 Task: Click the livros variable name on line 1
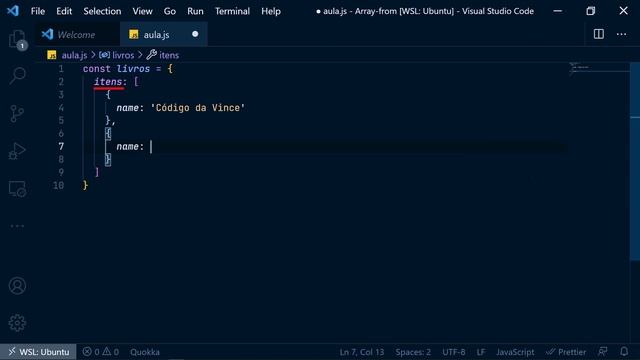pyautogui.click(x=133, y=69)
